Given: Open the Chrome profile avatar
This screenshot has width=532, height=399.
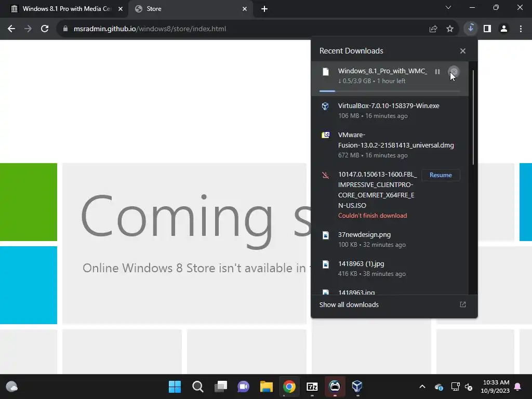Looking at the screenshot, I should coord(504,29).
